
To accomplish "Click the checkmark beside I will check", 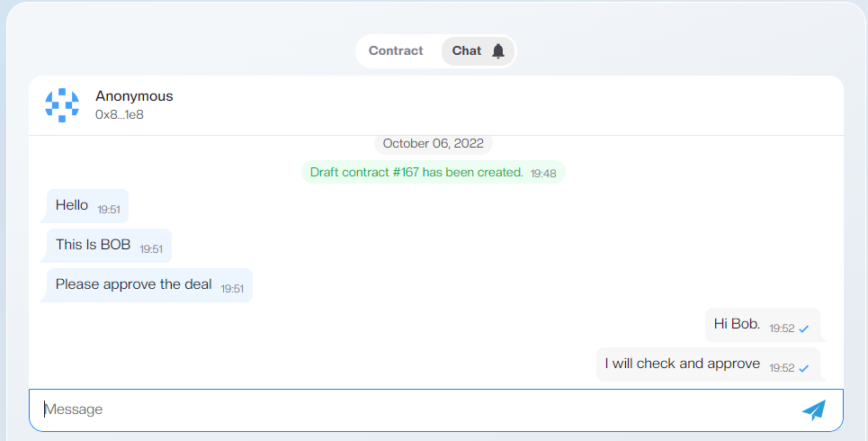I will (x=804, y=368).
